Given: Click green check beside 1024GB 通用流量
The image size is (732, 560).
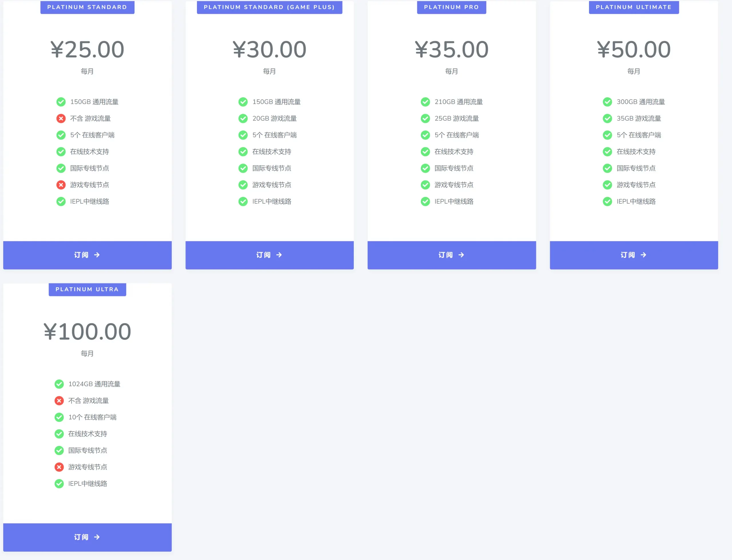Looking at the screenshot, I should click(59, 384).
